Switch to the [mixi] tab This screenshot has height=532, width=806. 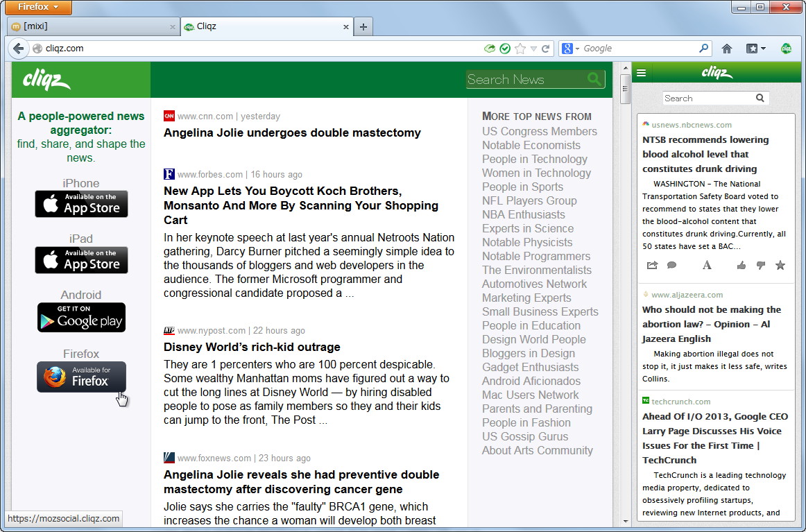pos(94,26)
